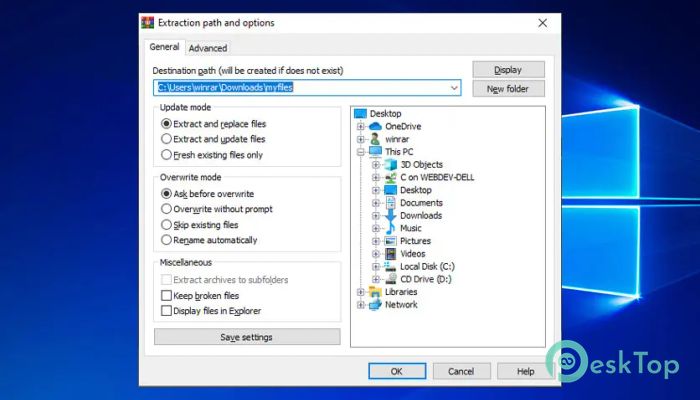Click the WinRAR icon in title bar
This screenshot has width=700, height=400.
pyautogui.click(x=147, y=22)
